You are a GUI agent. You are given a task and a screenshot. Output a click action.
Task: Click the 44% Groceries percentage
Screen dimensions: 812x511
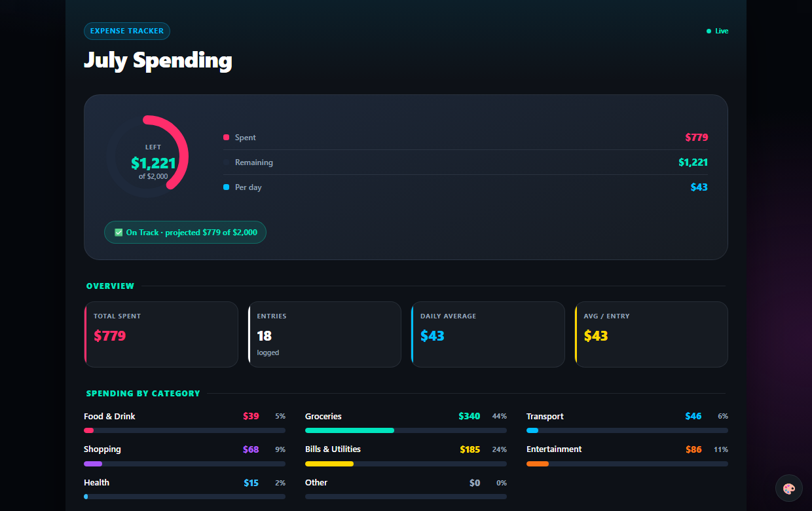[500, 417]
